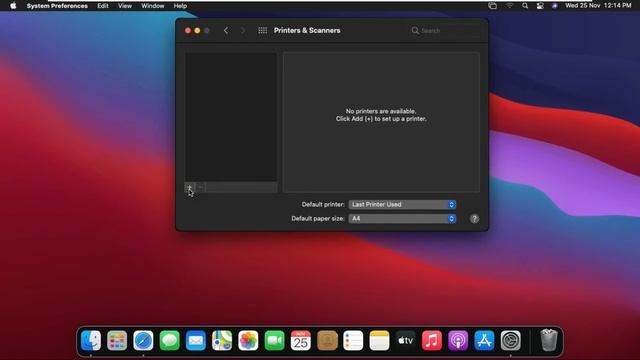
Task: Open the System Preferences menu
Action: point(57,6)
